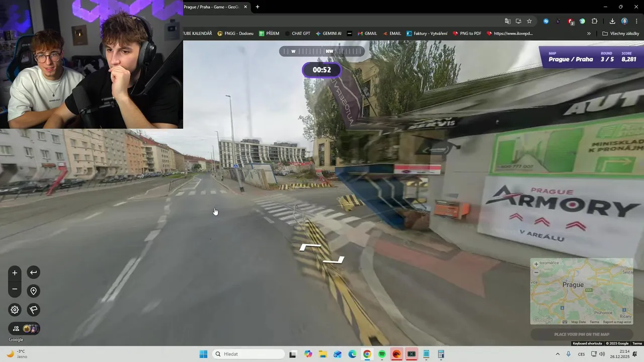
Task: Click the volume speaker tray icon
Action: 602,354
